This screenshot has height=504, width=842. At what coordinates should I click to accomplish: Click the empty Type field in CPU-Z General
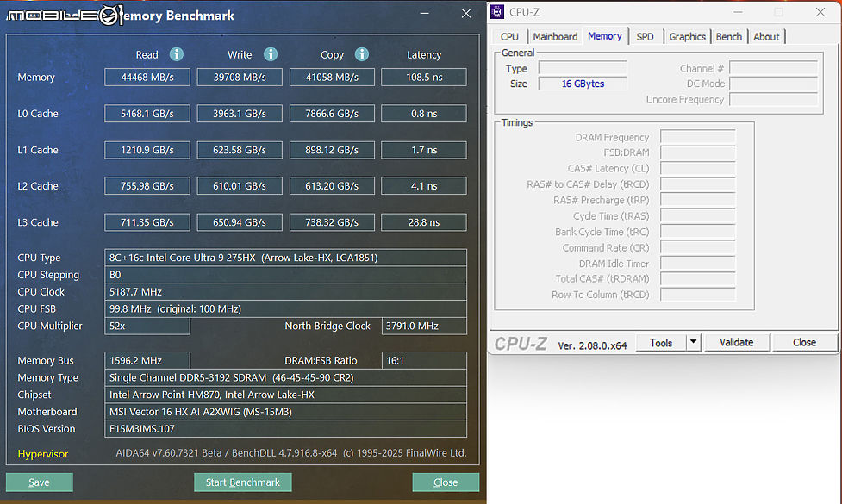583,68
